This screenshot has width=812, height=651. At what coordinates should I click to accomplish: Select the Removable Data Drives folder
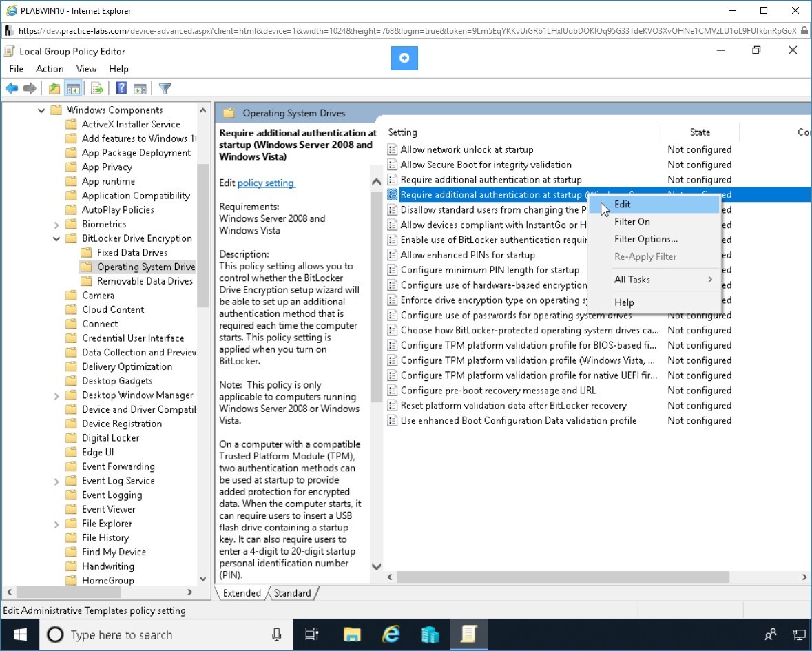tap(145, 281)
